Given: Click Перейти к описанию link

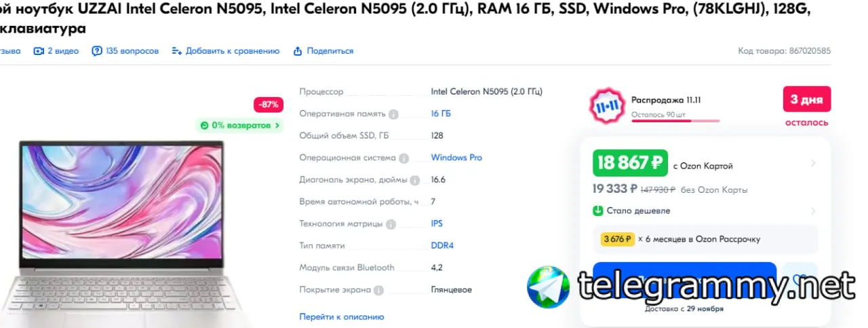Looking at the screenshot, I should pyautogui.click(x=342, y=316).
